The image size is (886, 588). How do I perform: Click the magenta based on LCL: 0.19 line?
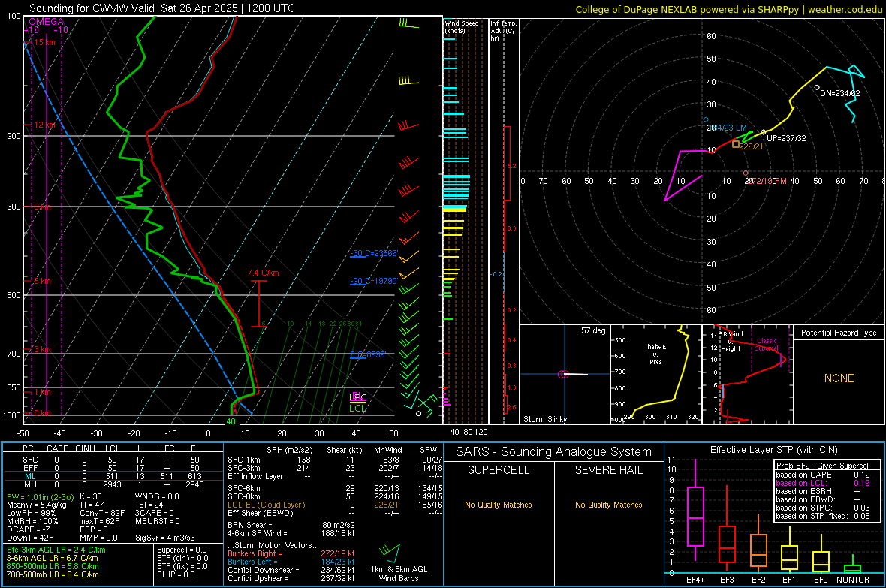point(823,484)
